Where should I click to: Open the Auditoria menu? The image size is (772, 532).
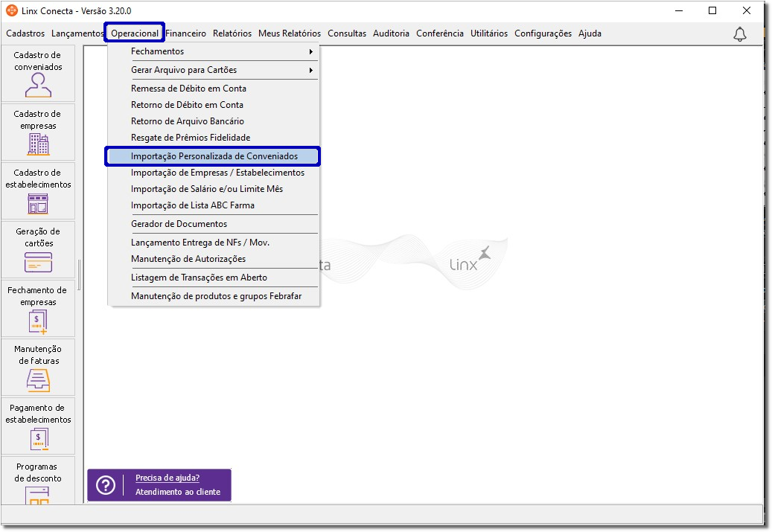[391, 33]
